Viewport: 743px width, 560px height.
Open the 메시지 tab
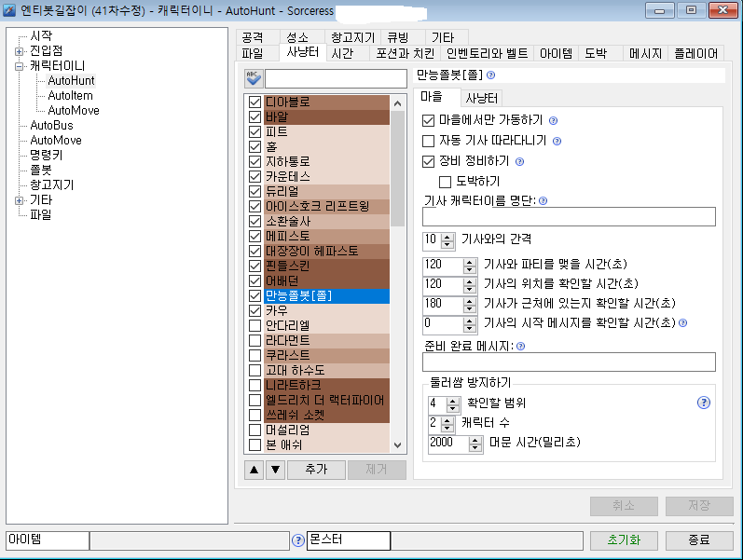(645, 53)
